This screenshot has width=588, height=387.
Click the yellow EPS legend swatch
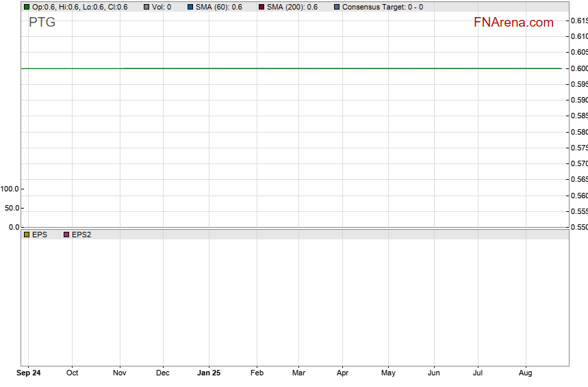click(27, 235)
